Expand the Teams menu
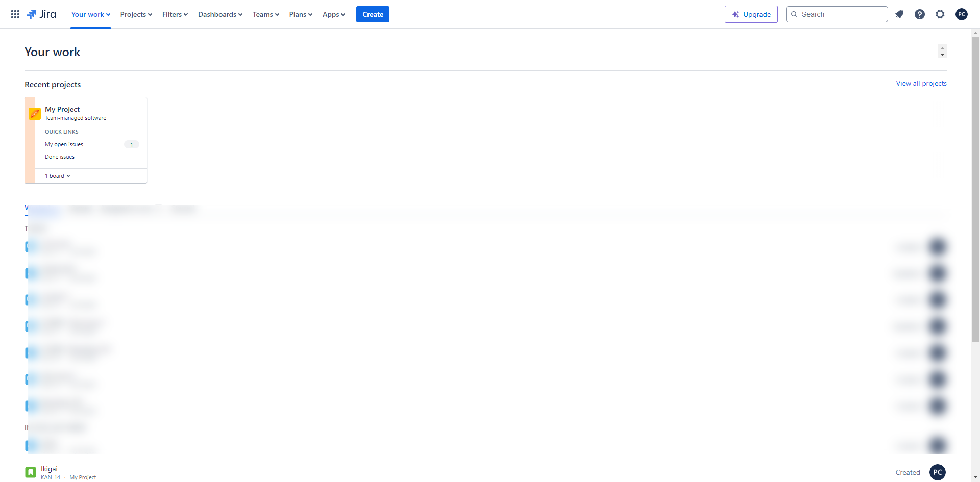This screenshot has height=482, width=980. [266, 14]
